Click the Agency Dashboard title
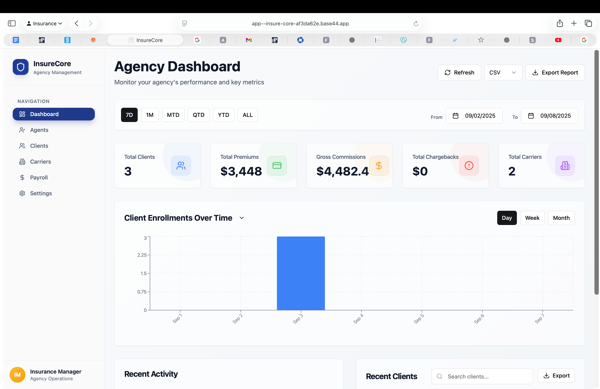 [x=177, y=67]
